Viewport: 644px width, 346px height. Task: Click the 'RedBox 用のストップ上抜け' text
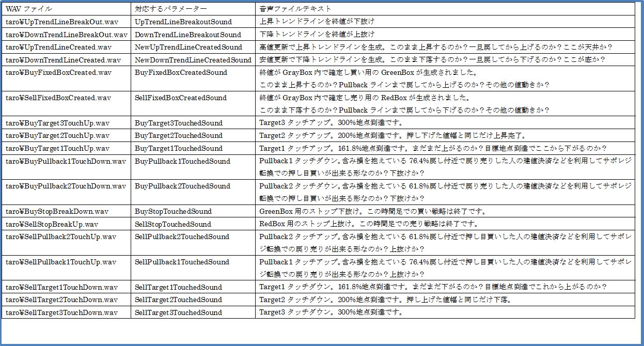[x=369, y=224]
